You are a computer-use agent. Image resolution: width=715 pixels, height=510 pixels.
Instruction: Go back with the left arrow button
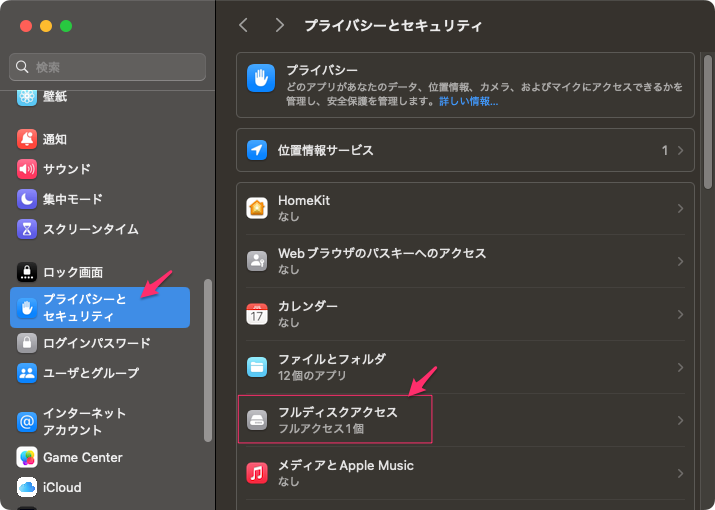pos(244,25)
